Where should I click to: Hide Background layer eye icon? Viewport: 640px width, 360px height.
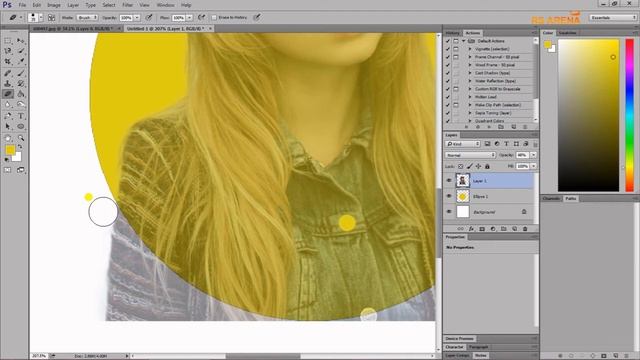click(x=449, y=212)
